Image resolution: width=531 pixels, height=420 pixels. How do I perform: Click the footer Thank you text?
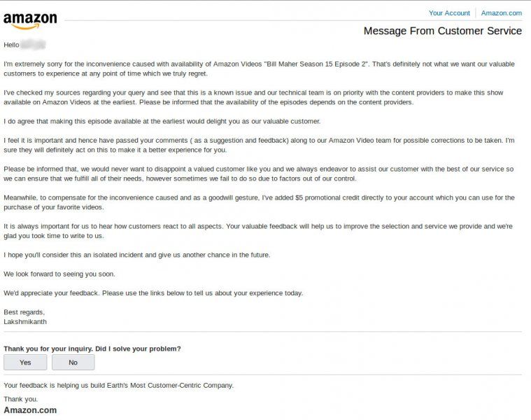(21, 399)
